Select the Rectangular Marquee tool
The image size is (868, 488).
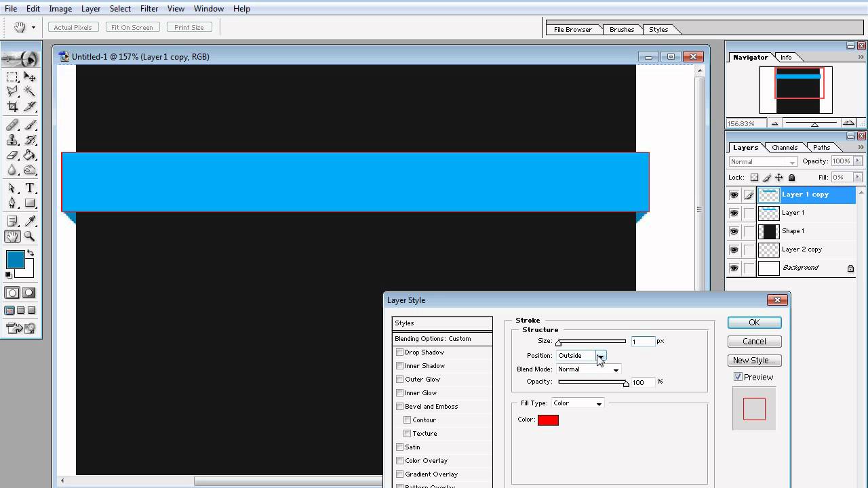[12, 77]
